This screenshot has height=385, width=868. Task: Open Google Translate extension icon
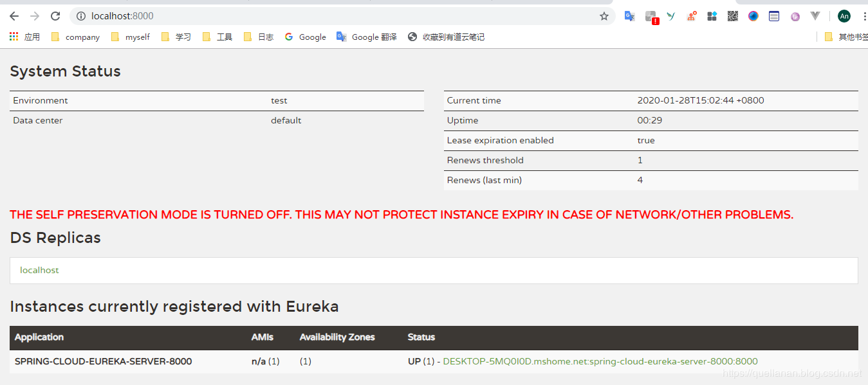click(630, 16)
